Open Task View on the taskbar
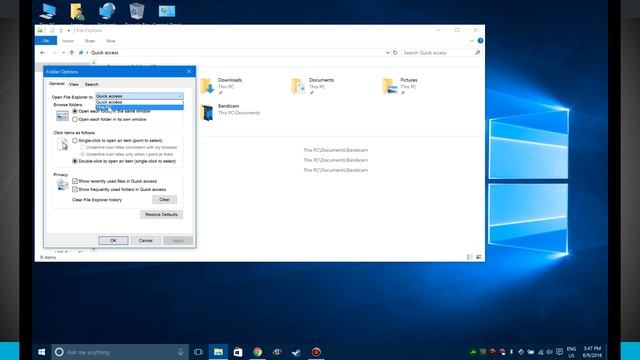This screenshot has height=360, width=640. (x=198, y=352)
